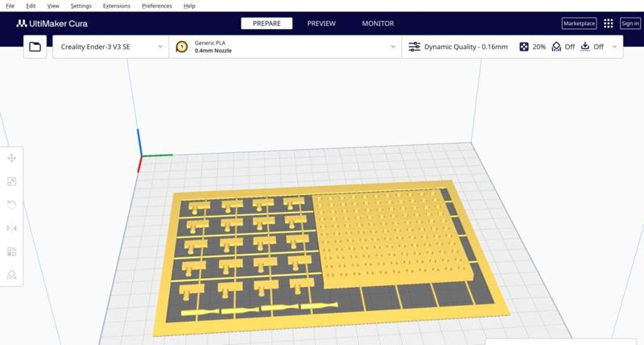Click the adhesion Off icon
The height and width of the screenshot is (345, 644).
tap(585, 47)
